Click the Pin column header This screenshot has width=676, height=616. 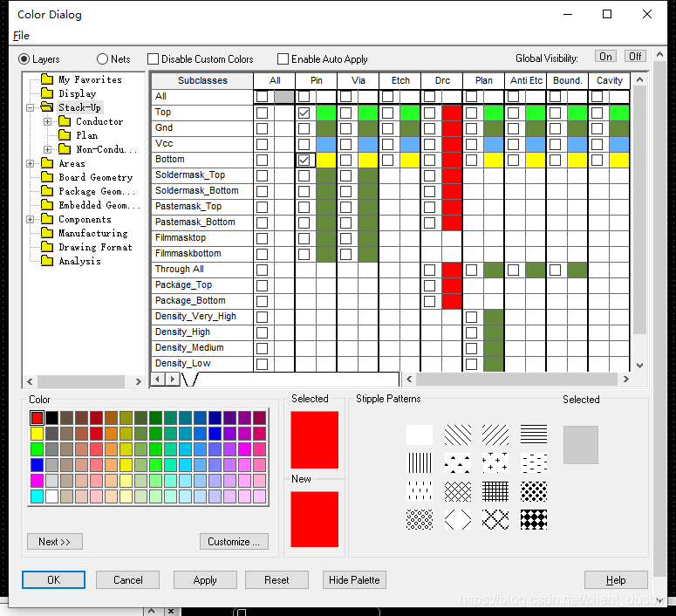[316, 80]
